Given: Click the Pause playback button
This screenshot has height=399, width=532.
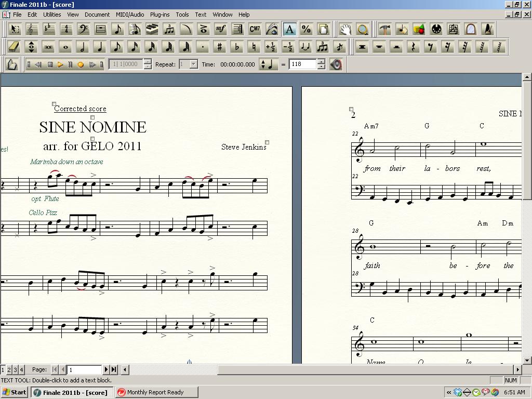Looking at the screenshot, I should (x=70, y=64).
